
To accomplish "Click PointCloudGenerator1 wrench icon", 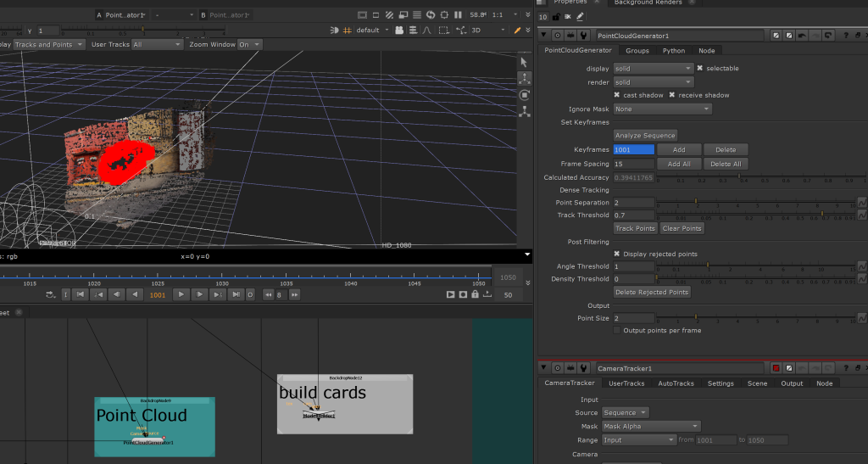I will click(x=583, y=36).
